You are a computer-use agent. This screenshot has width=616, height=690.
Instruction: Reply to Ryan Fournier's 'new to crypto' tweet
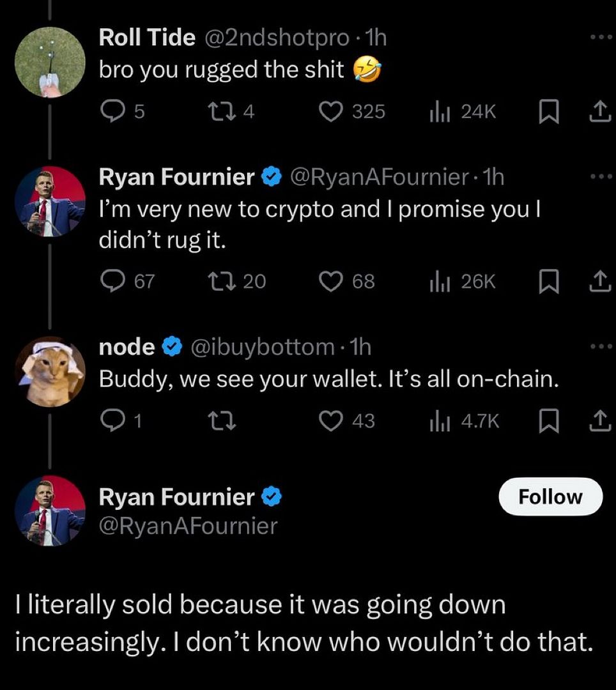(114, 281)
